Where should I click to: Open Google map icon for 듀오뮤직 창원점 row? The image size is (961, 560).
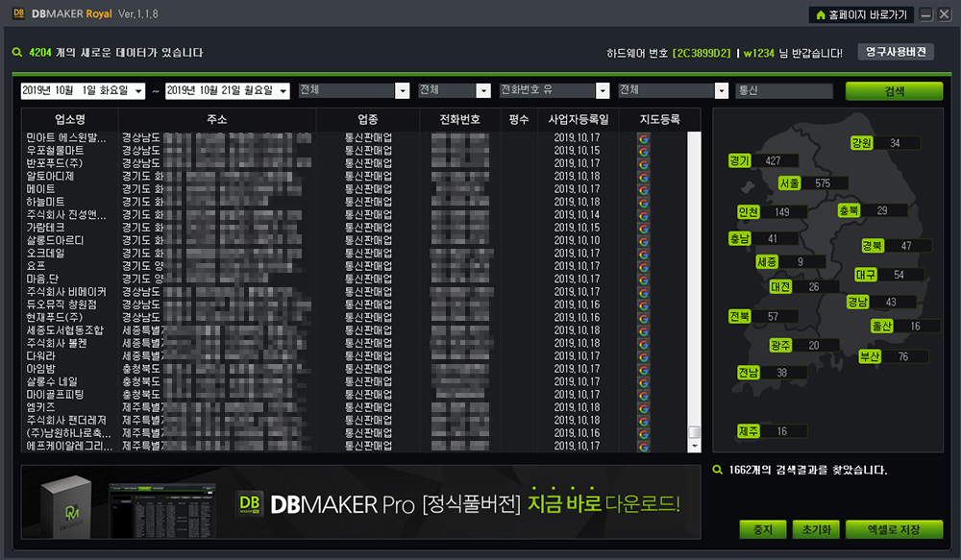click(644, 305)
